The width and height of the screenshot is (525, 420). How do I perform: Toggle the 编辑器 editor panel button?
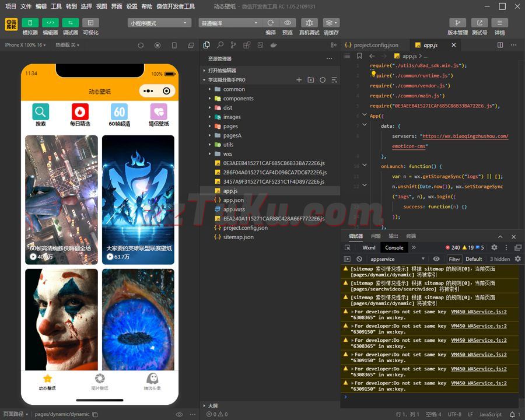(50, 23)
